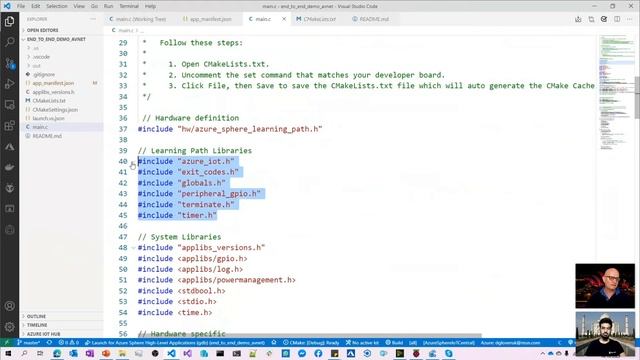
Task: Open Explorer panel ellipsis menu
Action: point(93,19)
